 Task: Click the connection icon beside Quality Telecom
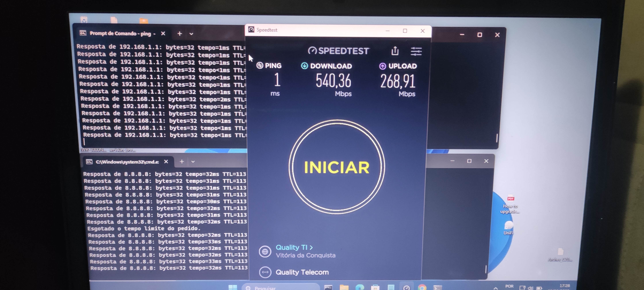[265, 272]
